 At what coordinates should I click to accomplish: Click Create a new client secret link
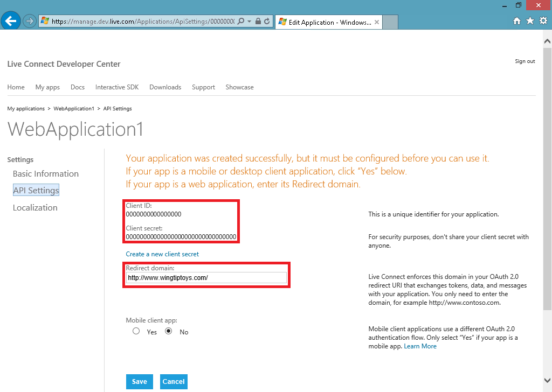162,254
